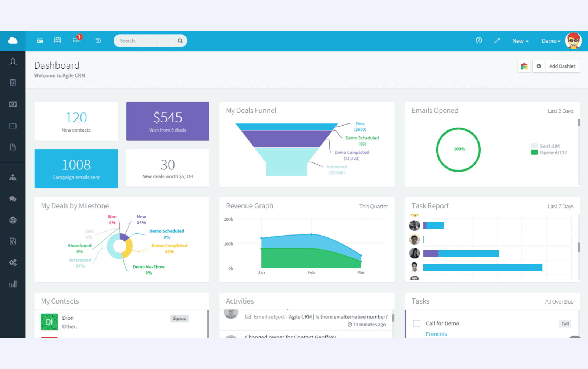Select the Companies building icon in the sidebar
The width and height of the screenshot is (588, 369).
tap(13, 83)
